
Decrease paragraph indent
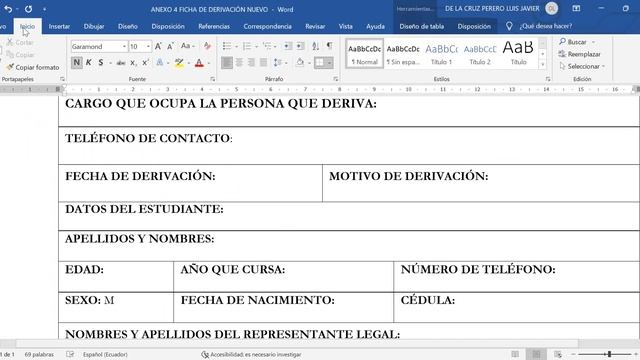[288, 46]
